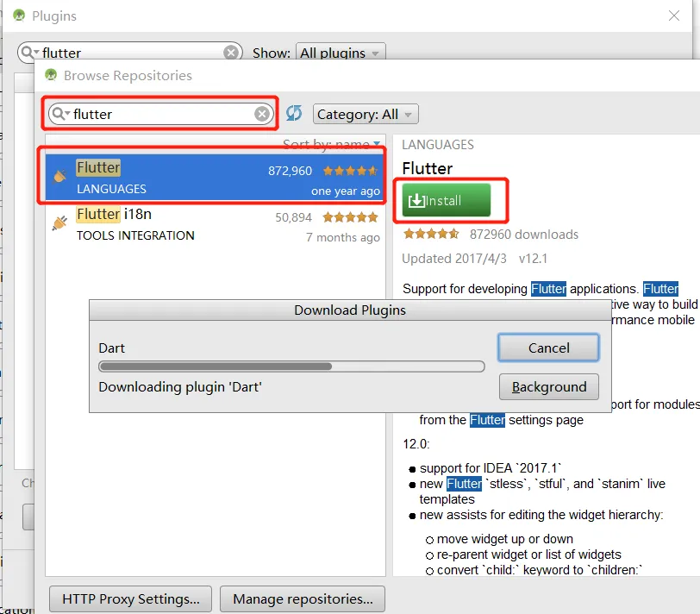Screen dimensions: 700x614
Task: Reload the plugin repository list
Action: click(294, 113)
